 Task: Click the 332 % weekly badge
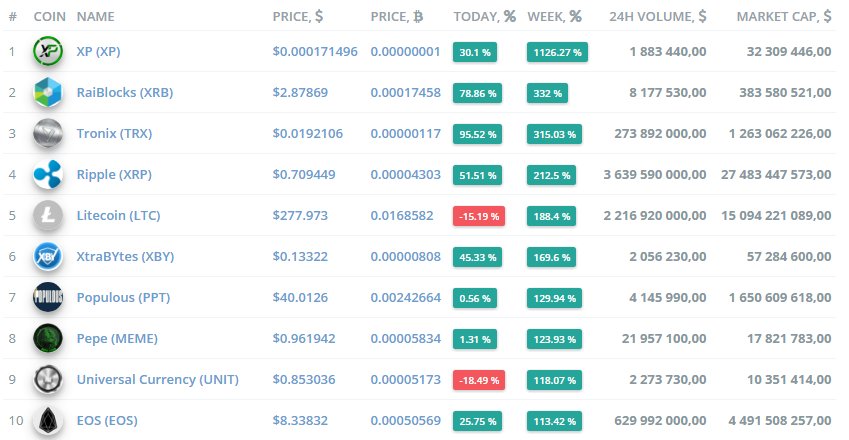(x=547, y=94)
